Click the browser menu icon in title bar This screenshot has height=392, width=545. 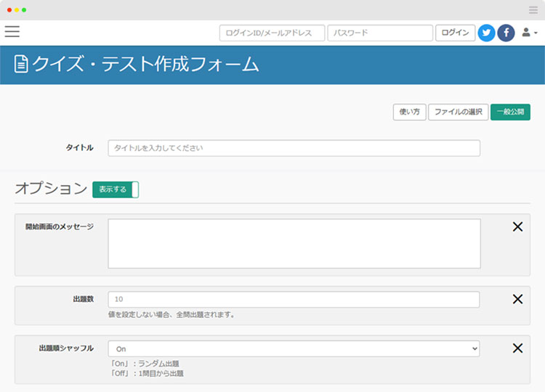(x=533, y=9)
